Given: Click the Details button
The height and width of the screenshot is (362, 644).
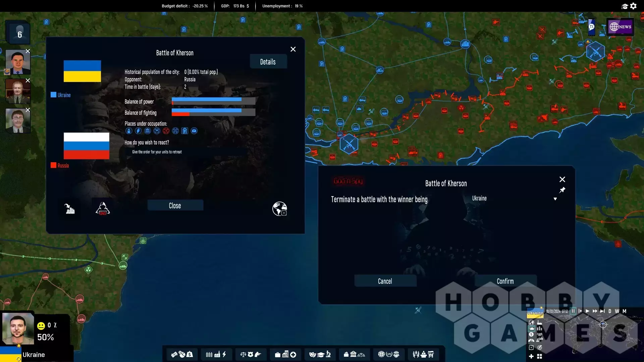Looking at the screenshot, I should [x=268, y=62].
